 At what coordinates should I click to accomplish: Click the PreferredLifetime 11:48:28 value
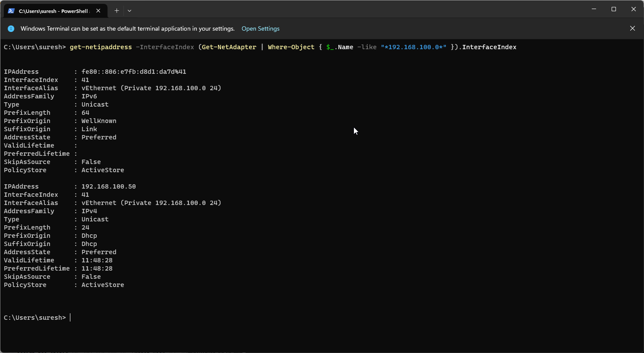click(97, 268)
